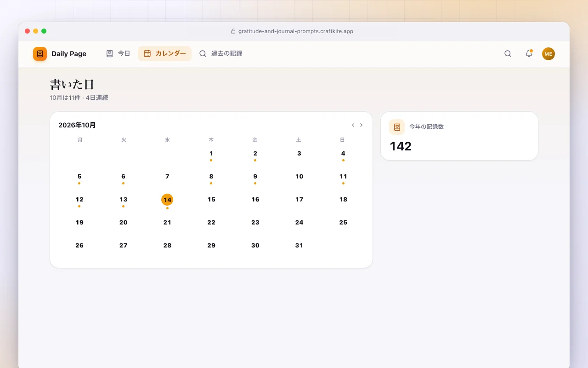Click the 10月は11件 · 4日連続 summary
The image size is (588, 368).
[x=79, y=98]
